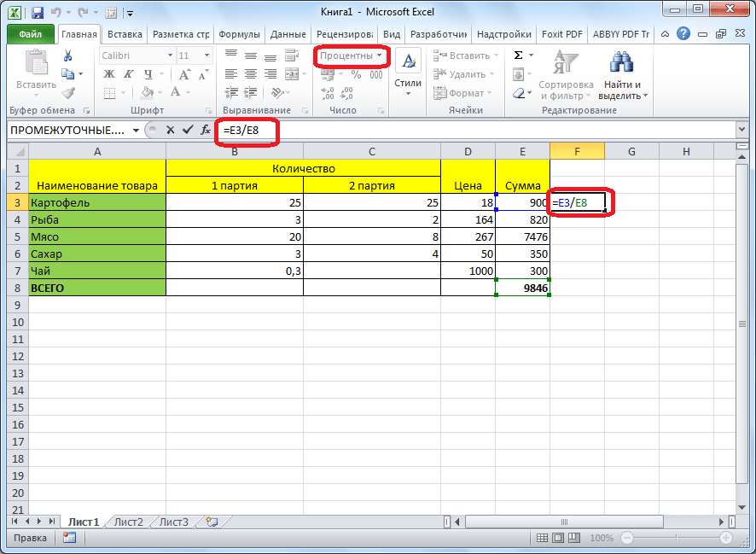Click the Save icon in quick access toolbar

tap(38, 13)
